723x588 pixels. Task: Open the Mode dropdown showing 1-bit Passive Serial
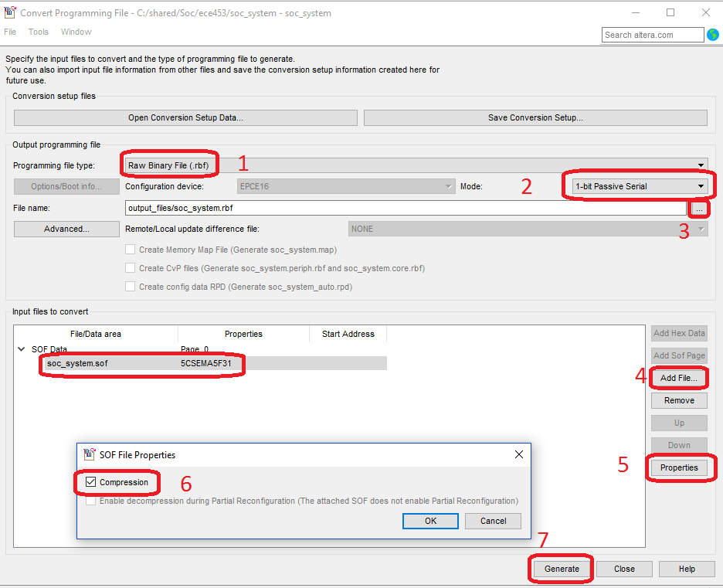click(x=639, y=186)
